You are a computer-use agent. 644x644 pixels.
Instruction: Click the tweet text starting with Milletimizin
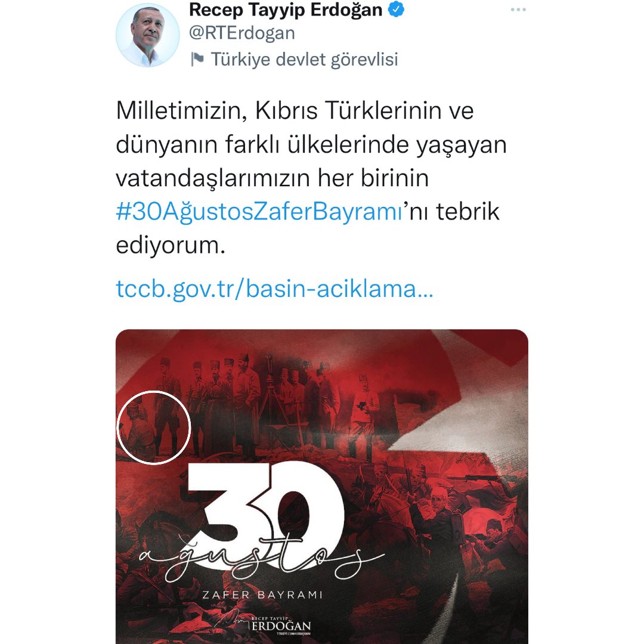(311, 178)
